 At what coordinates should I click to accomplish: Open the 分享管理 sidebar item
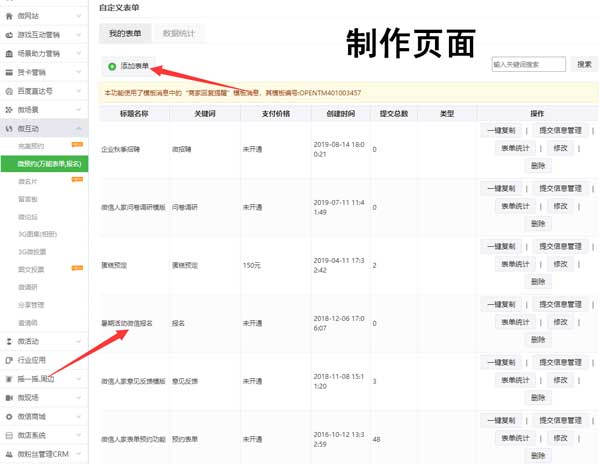point(31,305)
